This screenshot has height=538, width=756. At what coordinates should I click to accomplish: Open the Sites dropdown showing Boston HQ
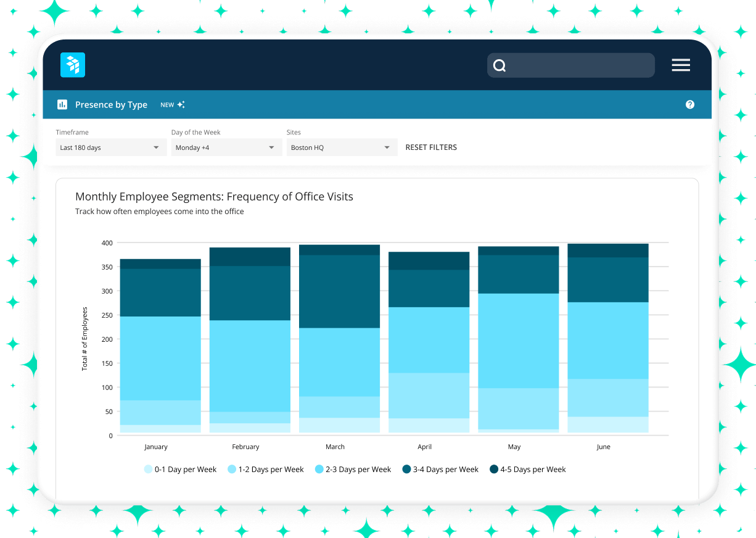point(342,147)
